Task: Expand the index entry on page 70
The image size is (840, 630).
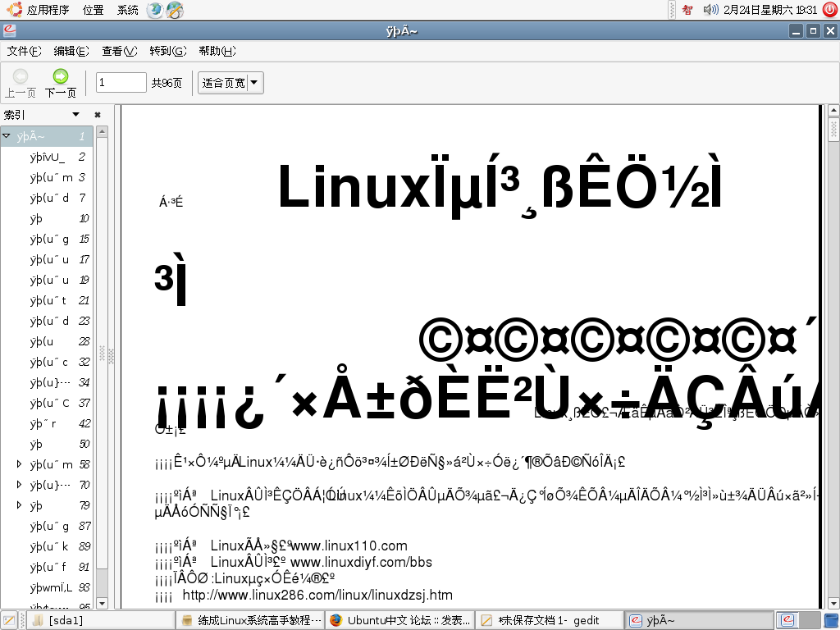Action: (x=20, y=484)
